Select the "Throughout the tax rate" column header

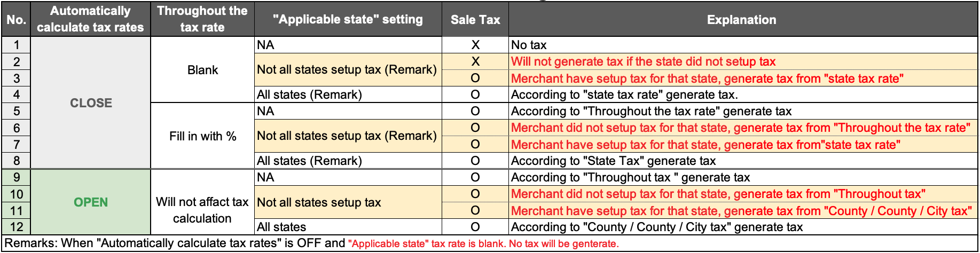pyautogui.click(x=202, y=19)
